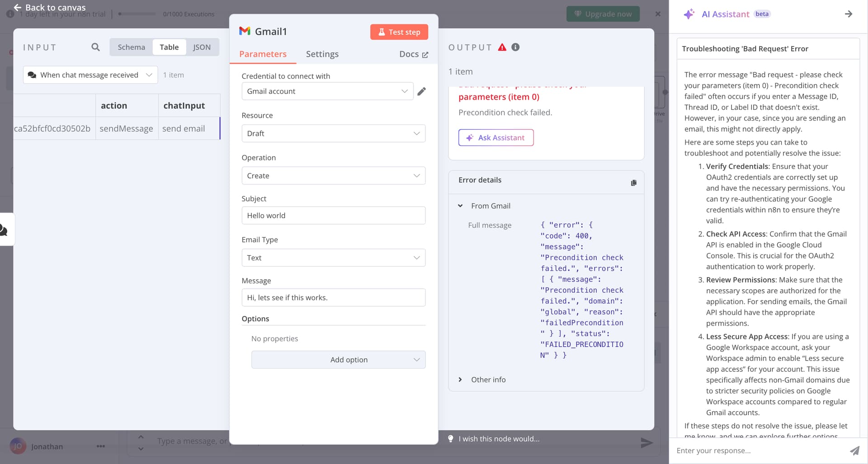
Task: Switch input view to Schema
Action: pos(131,47)
